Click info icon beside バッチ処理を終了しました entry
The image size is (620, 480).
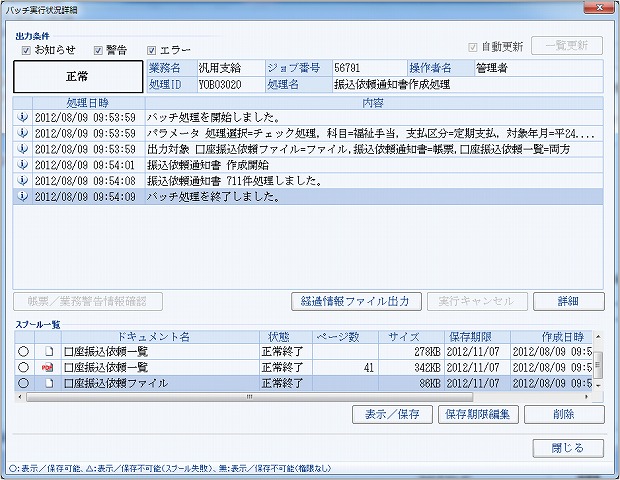pos(22,197)
